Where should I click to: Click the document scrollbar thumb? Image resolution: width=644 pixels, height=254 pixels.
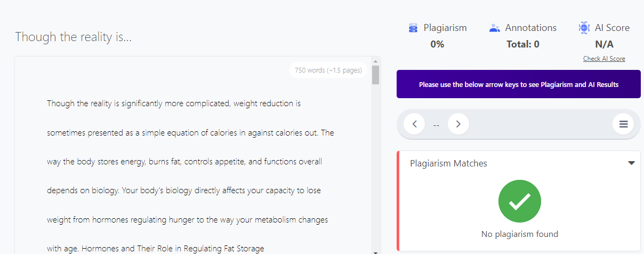[376, 75]
